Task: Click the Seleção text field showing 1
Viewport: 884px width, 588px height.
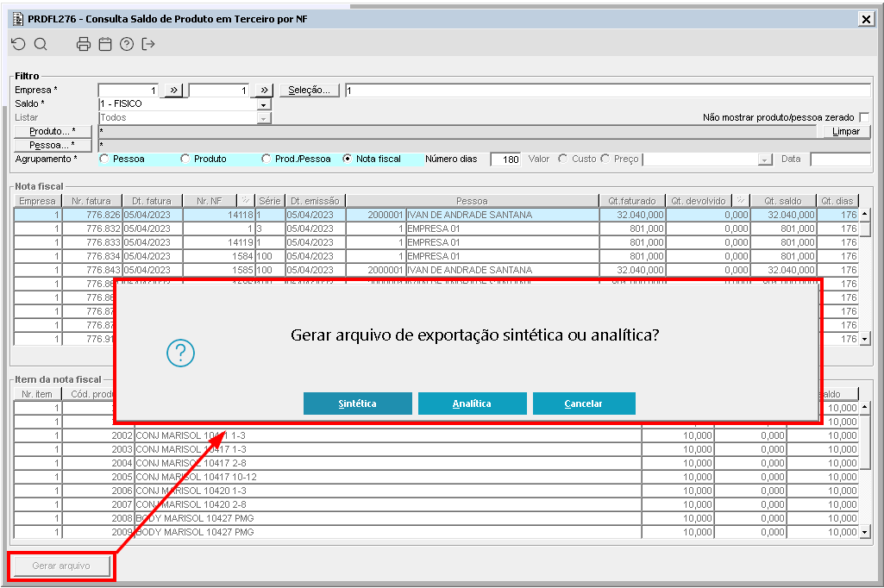Action: click(608, 91)
